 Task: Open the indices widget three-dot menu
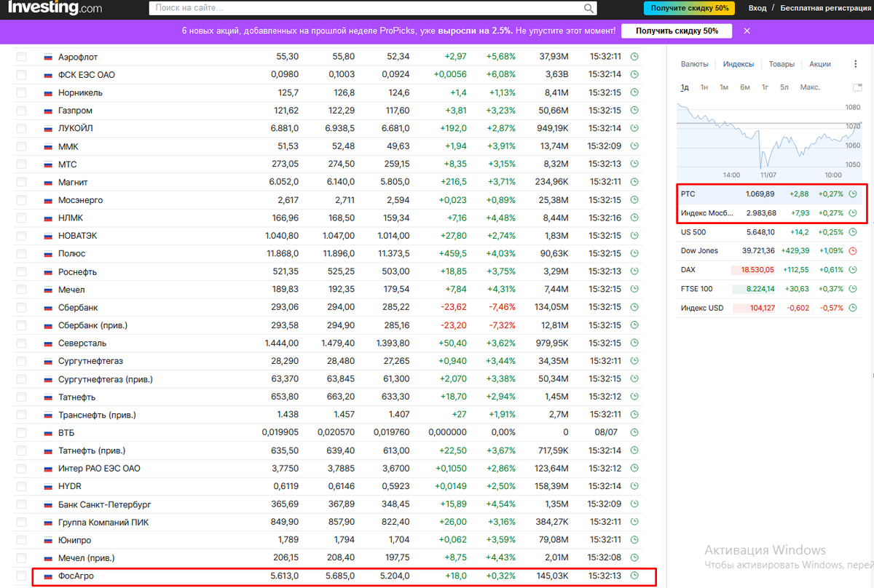tap(855, 64)
